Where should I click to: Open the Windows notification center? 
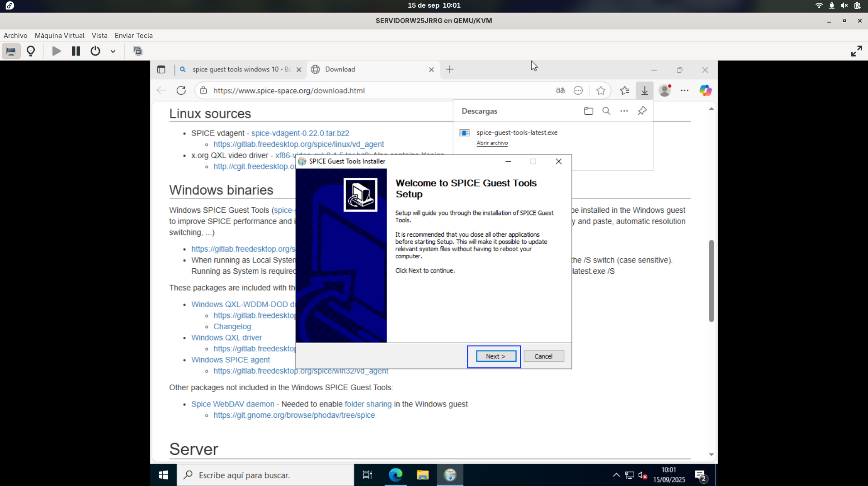tap(701, 475)
